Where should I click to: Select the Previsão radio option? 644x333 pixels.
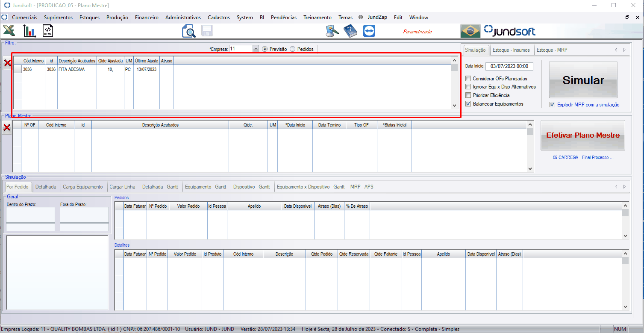tap(265, 49)
